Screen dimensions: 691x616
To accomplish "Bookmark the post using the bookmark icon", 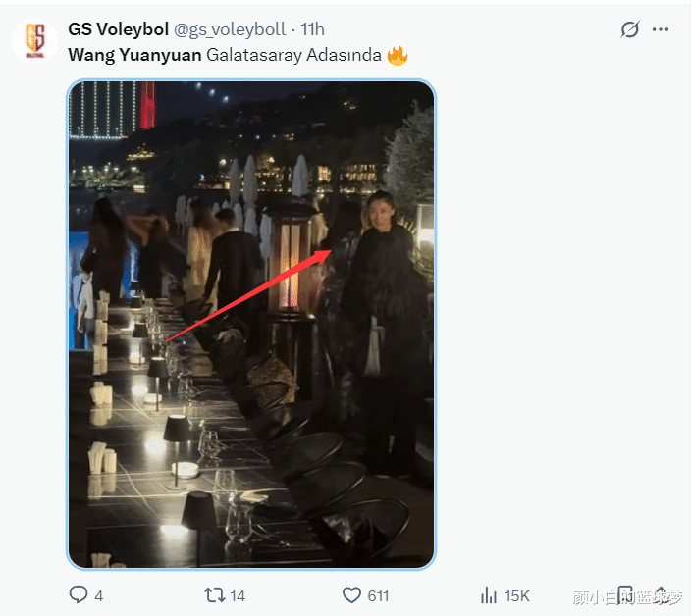I will (625, 594).
